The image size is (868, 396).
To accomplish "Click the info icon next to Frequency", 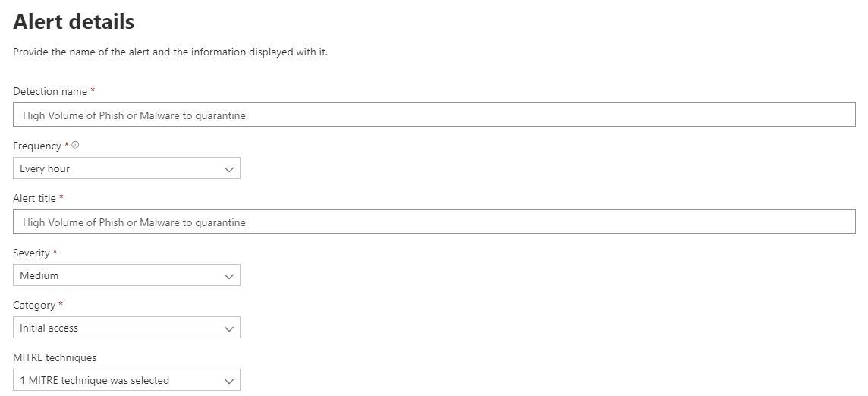I will click(75, 145).
